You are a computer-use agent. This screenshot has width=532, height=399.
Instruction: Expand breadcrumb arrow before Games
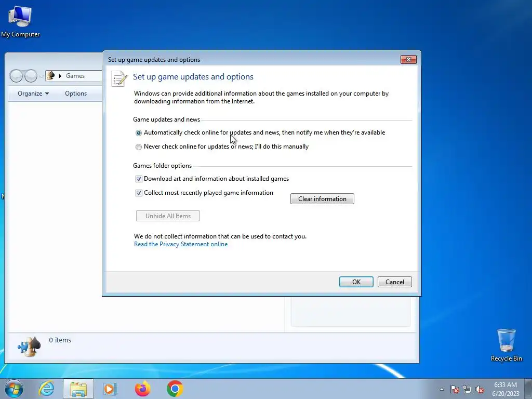pos(60,76)
